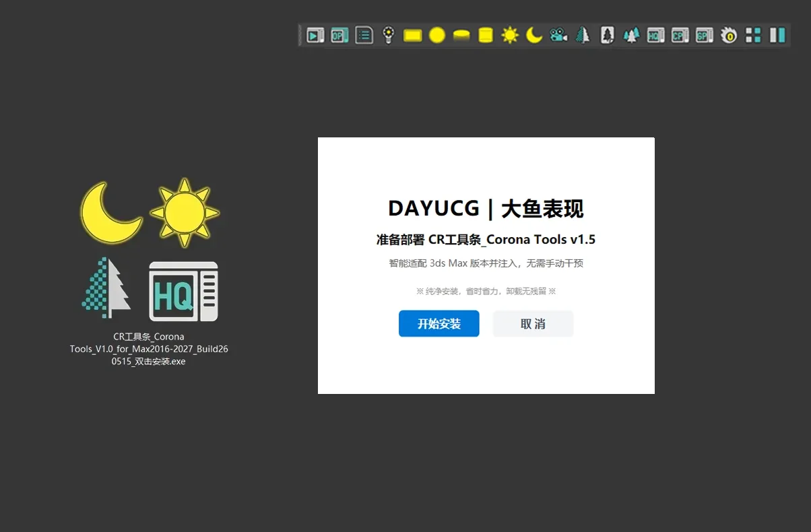Select the large sun icon
The image size is (811, 532).
coord(185,213)
